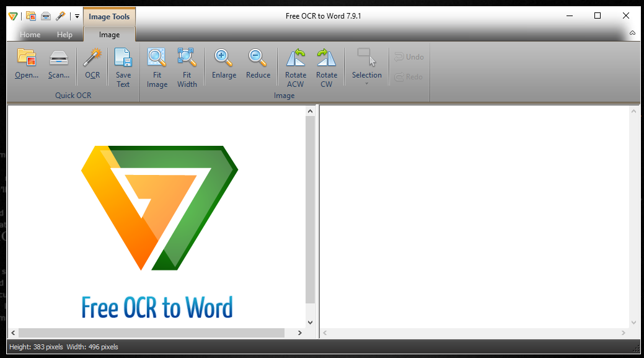Screen dimensions: 644x358
Task: Select Fit Image zoom option
Action: 157,68
